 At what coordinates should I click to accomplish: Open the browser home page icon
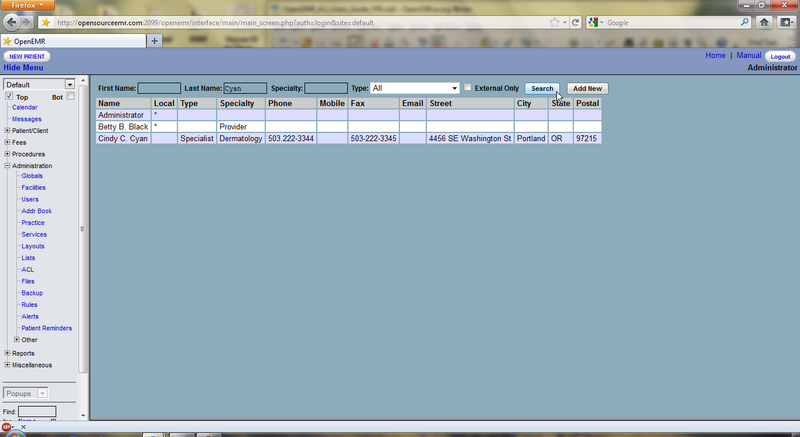tap(764, 22)
